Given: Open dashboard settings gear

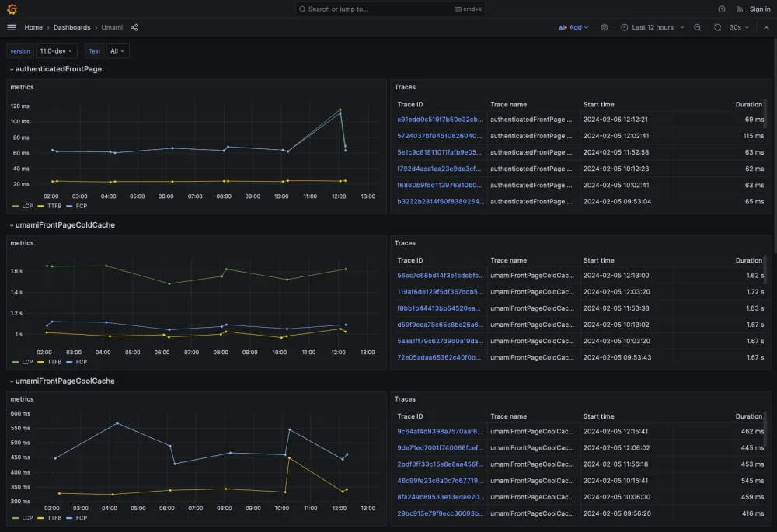Looking at the screenshot, I should 605,27.
